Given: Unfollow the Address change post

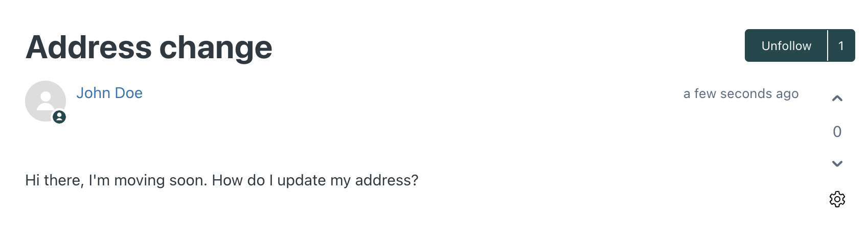Looking at the screenshot, I should [x=786, y=45].
